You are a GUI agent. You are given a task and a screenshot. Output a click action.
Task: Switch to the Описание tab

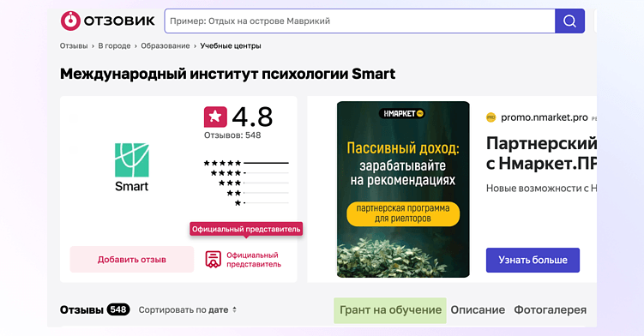478,309
